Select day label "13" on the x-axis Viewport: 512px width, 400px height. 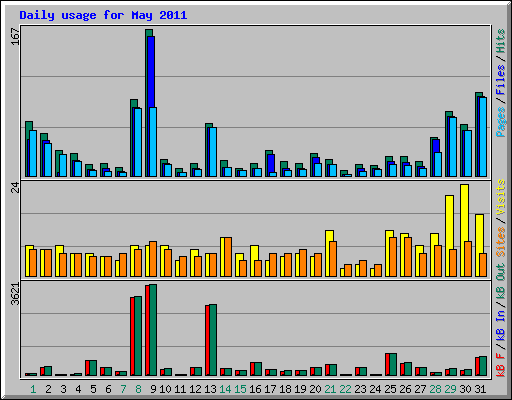[x=210, y=389]
